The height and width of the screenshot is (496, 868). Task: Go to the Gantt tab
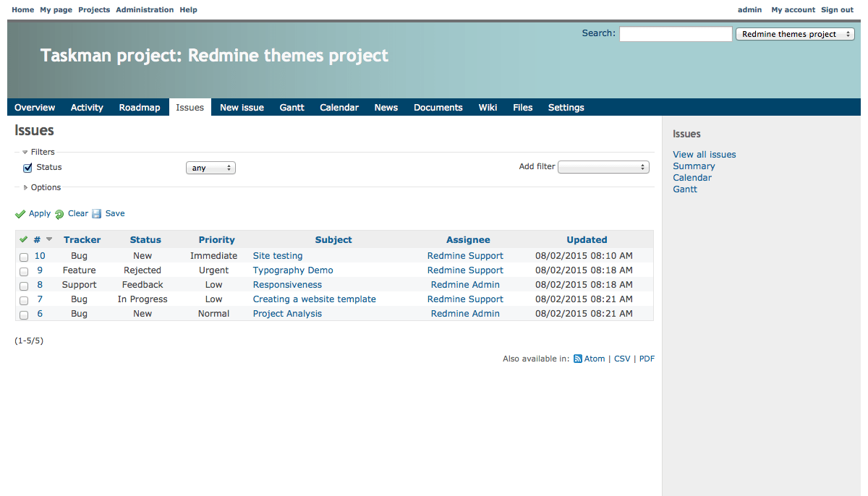(x=292, y=108)
